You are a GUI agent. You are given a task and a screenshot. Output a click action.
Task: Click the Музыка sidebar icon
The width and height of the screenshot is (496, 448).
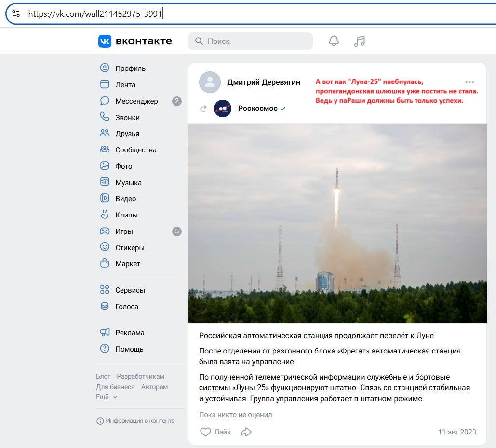[105, 182]
